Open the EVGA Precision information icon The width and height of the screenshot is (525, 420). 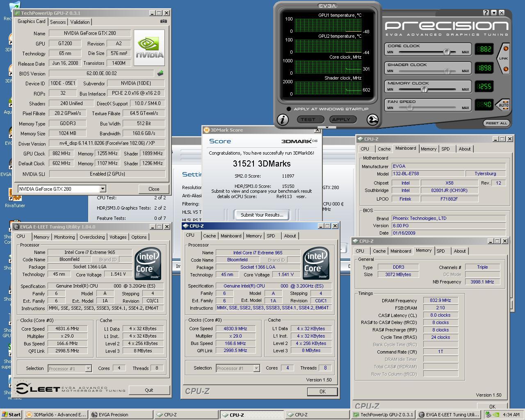click(x=283, y=119)
